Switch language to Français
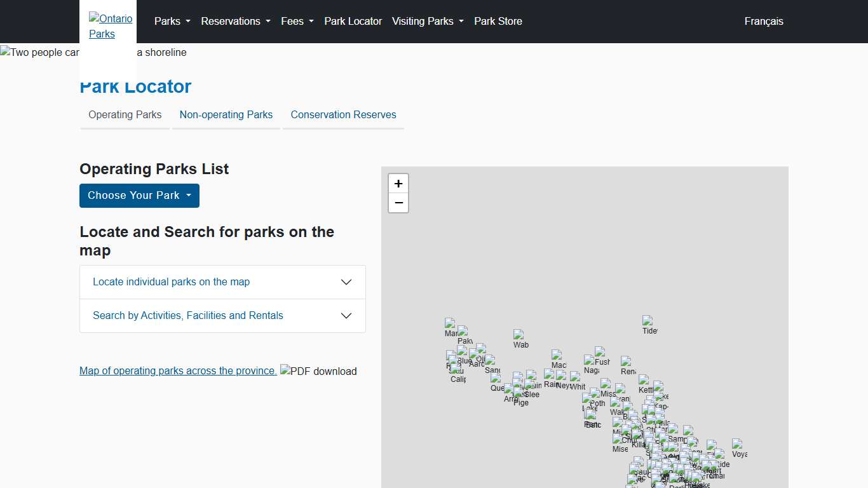Image resolution: width=868 pixels, height=488 pixels. click(764, 21)
